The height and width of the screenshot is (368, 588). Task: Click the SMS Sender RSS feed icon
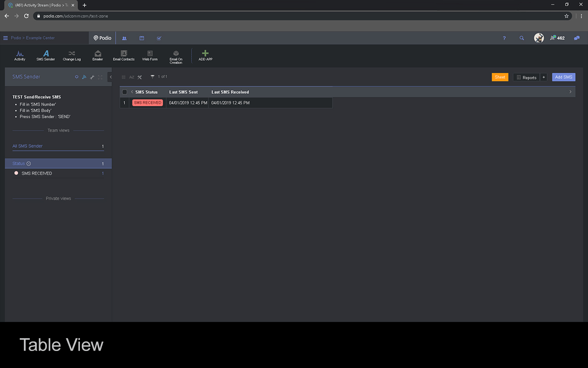point(84,77)
